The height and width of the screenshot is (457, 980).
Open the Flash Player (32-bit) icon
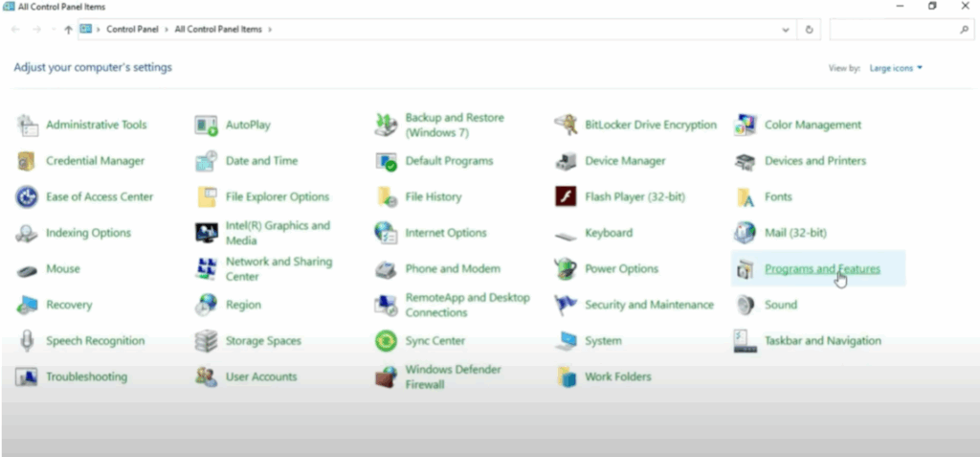click(565, 196)
